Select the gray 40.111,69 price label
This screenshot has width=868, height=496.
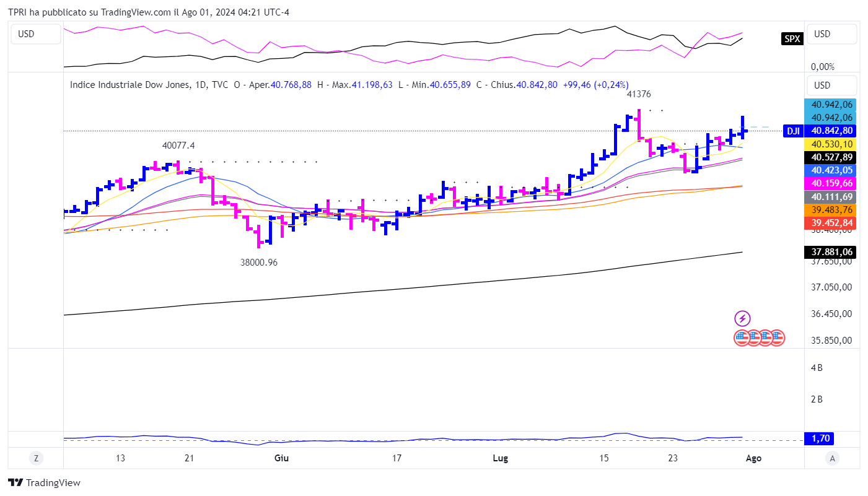tap(830, 197)
